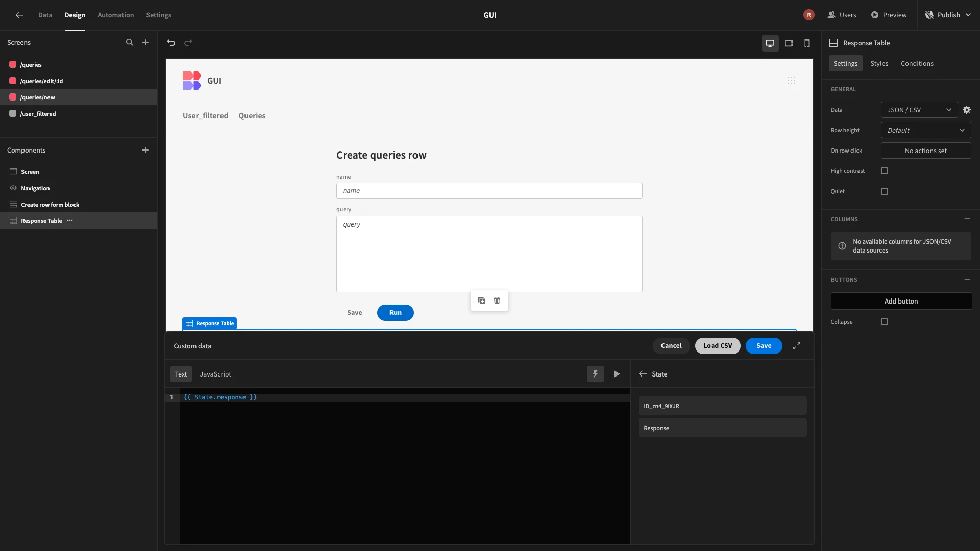The image size is (980, 551).
Task: Select the Response binding in State
Action: point(722,428)
